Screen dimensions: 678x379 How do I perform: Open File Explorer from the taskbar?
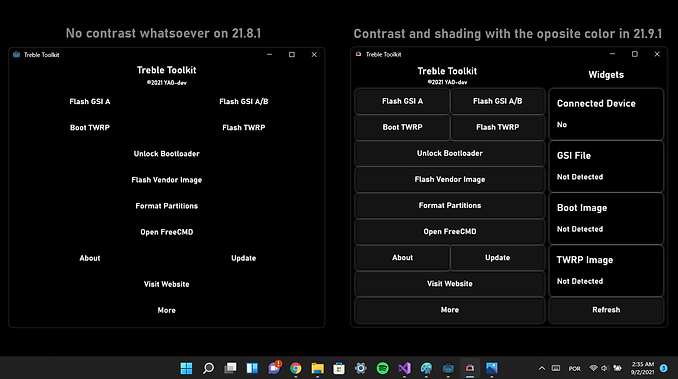pos(317,368)
